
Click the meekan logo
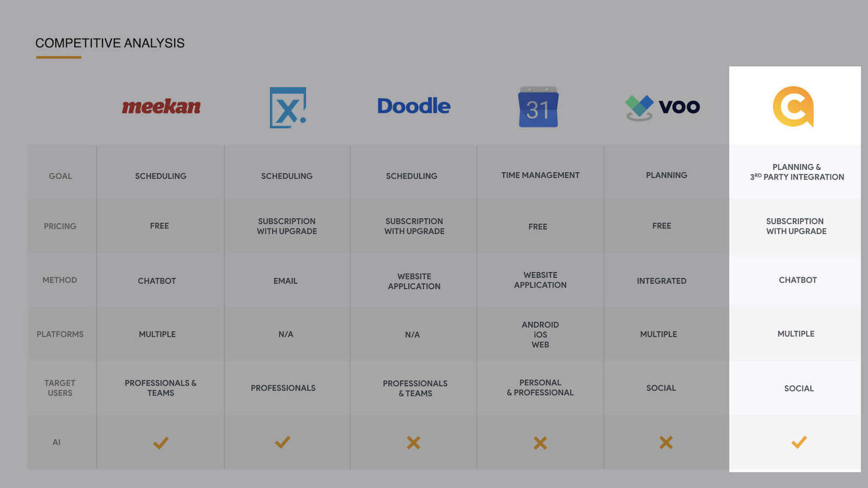click(x=161, y=106)
